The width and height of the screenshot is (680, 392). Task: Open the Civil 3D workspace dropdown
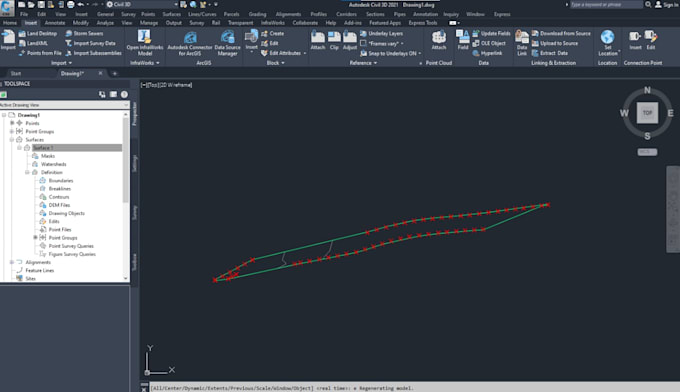(141, 4)
